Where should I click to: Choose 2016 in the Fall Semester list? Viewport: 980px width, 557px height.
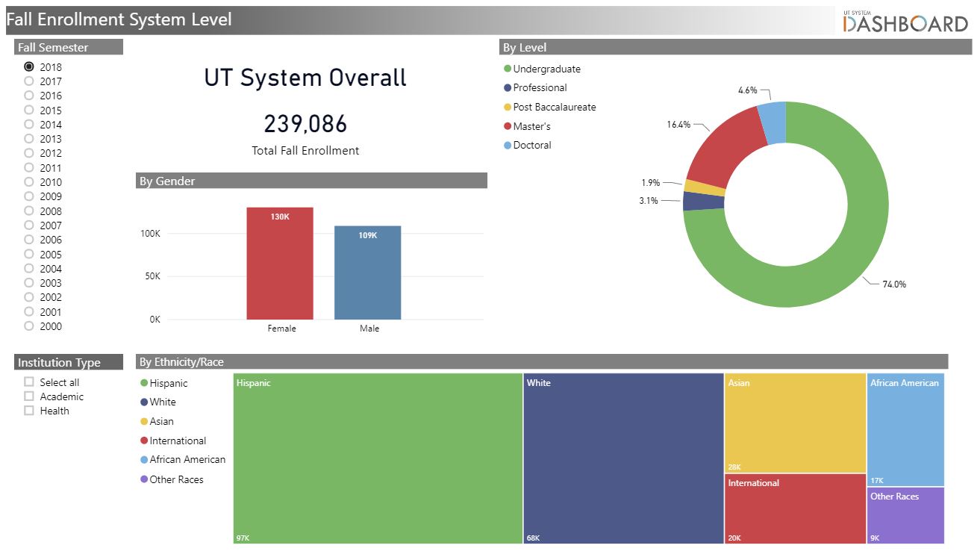point(29,95)
